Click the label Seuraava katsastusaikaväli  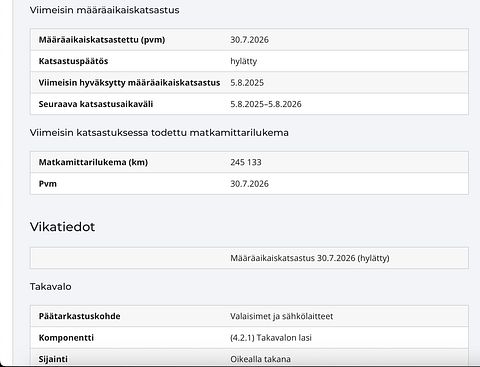[96, 104]
